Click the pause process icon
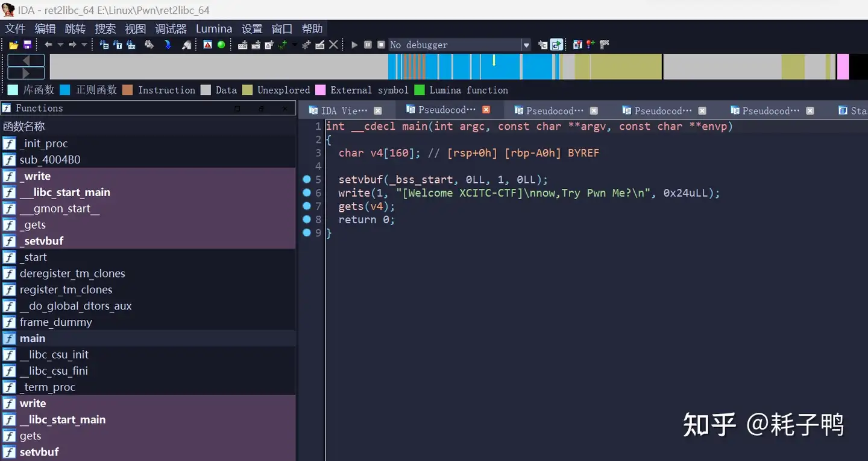The height and width of the screenshot is (461, 868). (x=368, y=45)
